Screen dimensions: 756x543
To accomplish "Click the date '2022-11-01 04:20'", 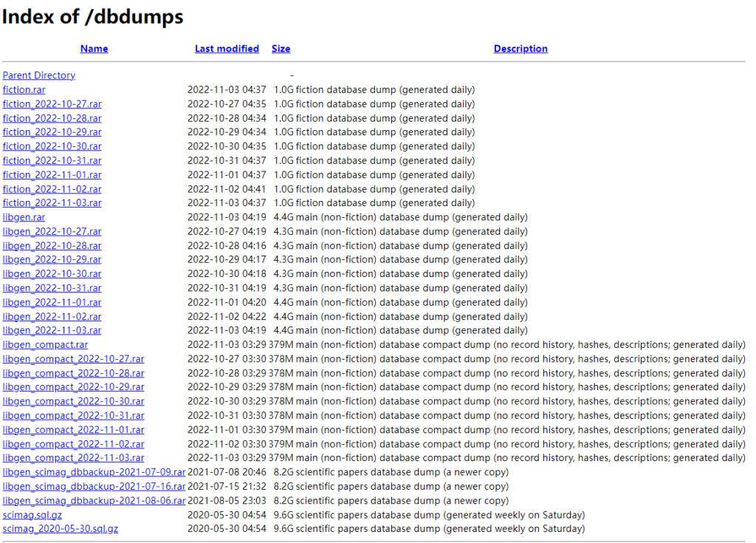I will 227,302.
